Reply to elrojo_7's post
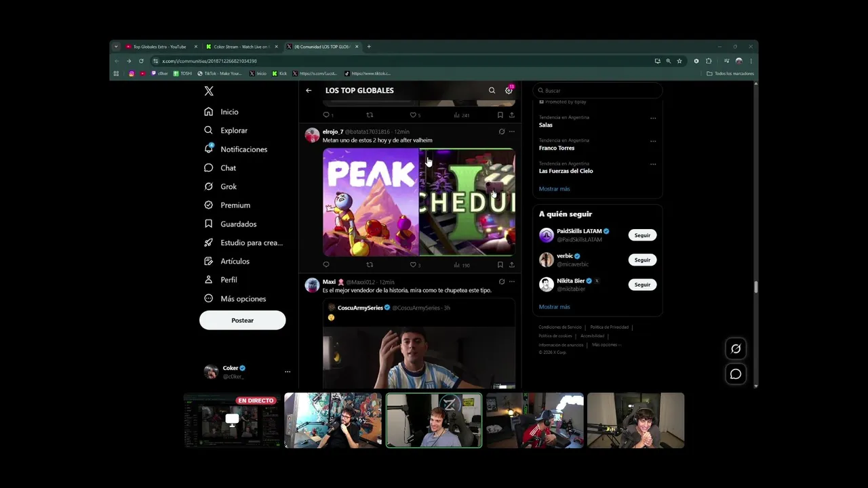 click(x=326, y=265)
